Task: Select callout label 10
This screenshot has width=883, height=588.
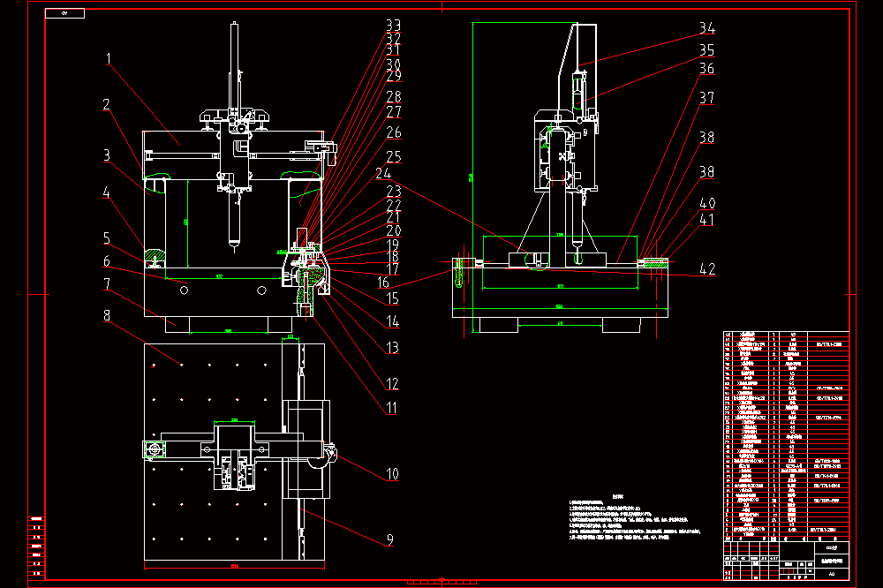Action: click(393, 473)
